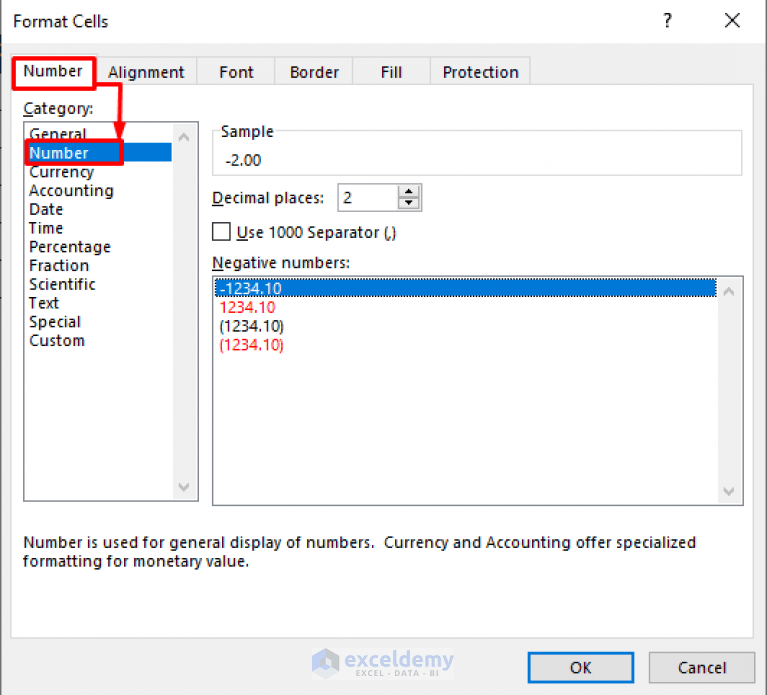Click the Cancel button
This screenshot has width=767, height=695.
point(701,667)
